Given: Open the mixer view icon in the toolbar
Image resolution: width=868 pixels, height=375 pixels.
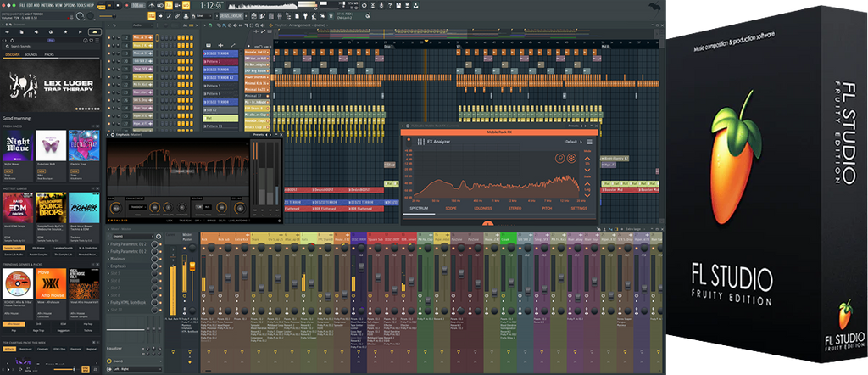Looking at the screenshot, I should [280, 16].
